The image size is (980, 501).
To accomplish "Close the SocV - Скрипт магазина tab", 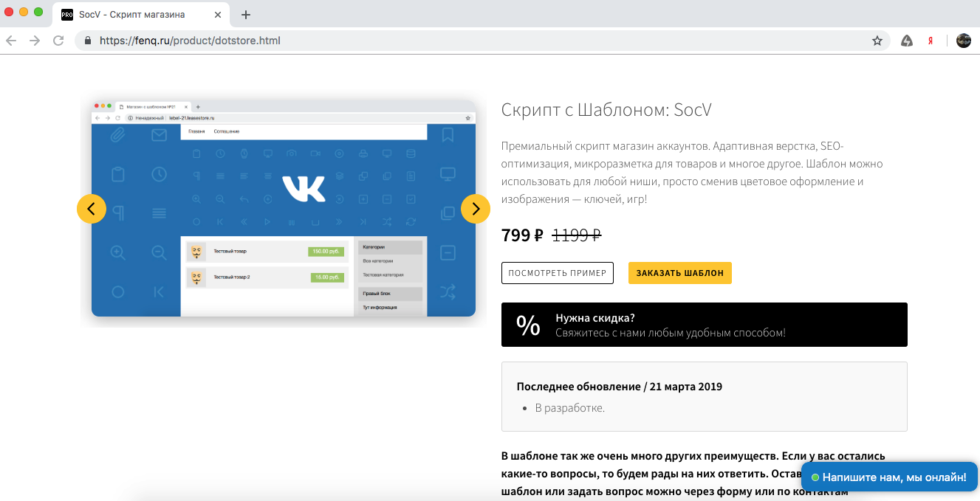I will click(219, 15).
